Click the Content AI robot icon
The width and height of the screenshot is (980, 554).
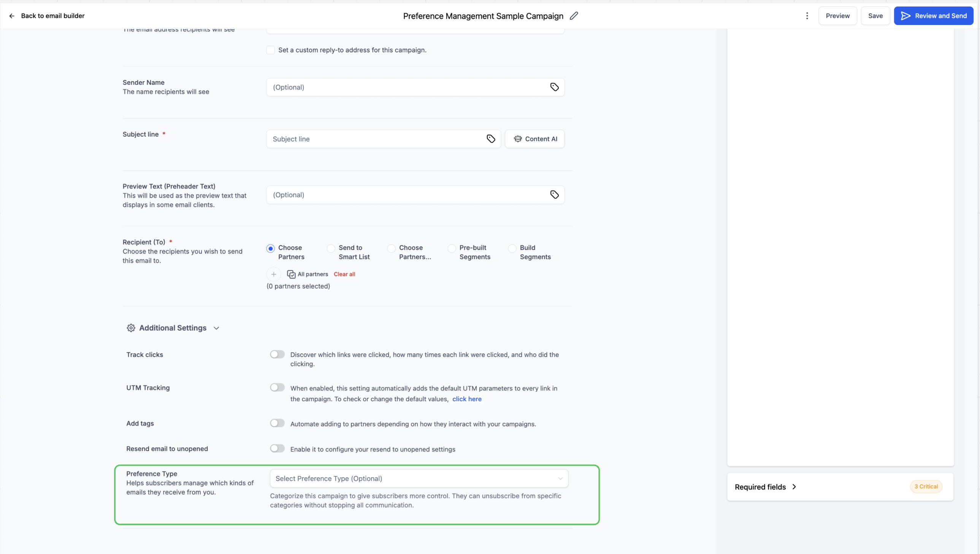tap(518, 139)
